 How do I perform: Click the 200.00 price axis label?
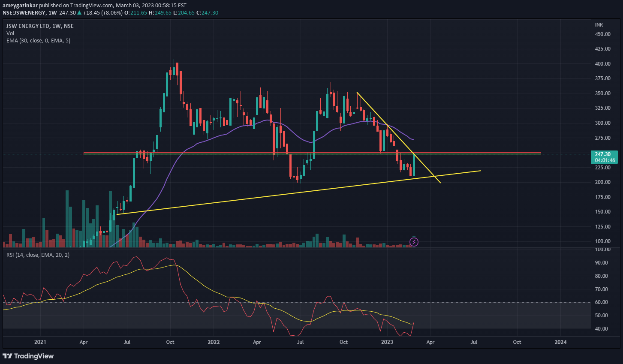(603, 182)
